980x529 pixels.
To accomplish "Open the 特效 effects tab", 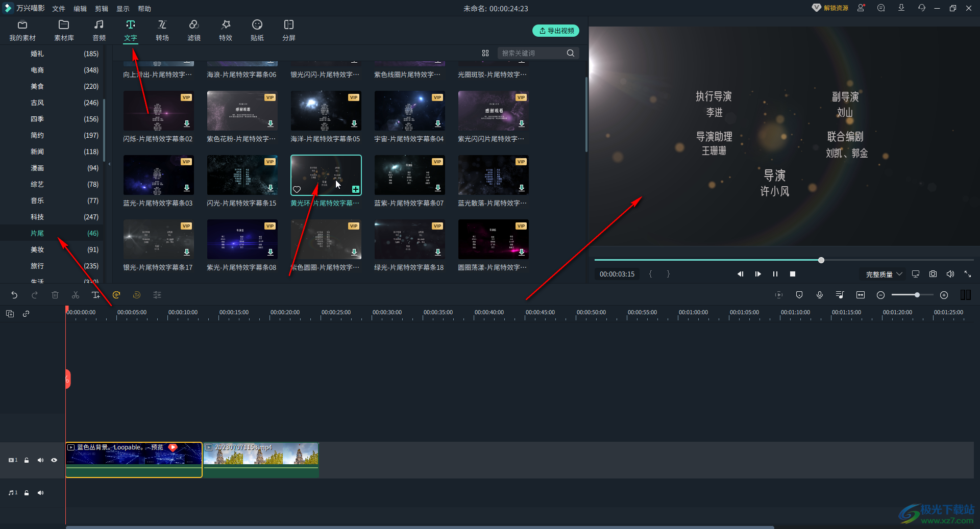I will click(x=226, y=31).
